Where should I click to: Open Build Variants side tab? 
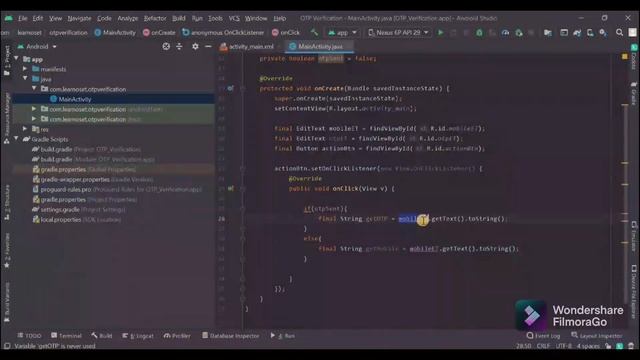coord(7,302)
